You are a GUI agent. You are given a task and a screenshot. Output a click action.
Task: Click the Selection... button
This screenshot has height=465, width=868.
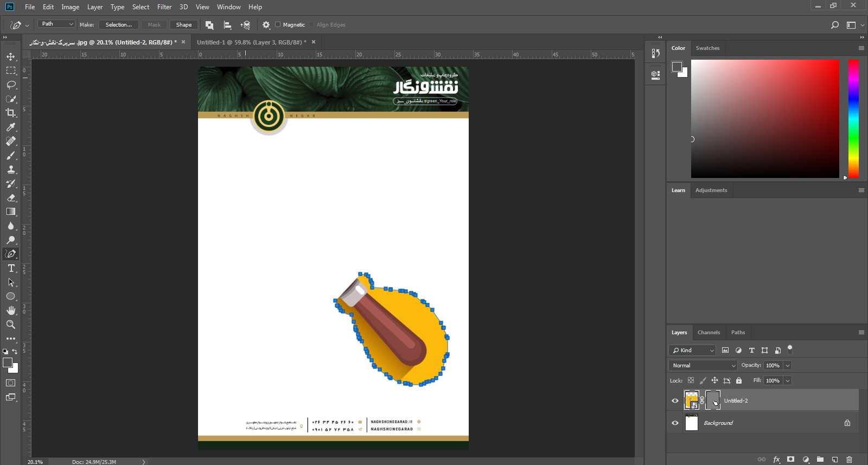[x=118, y=24]
